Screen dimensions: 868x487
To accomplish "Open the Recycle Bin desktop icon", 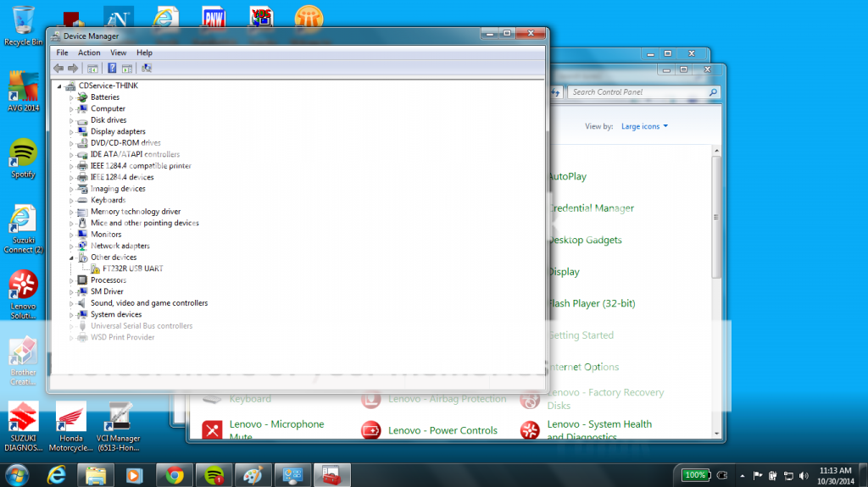I will pyautogui.click(x=23, y=24).
